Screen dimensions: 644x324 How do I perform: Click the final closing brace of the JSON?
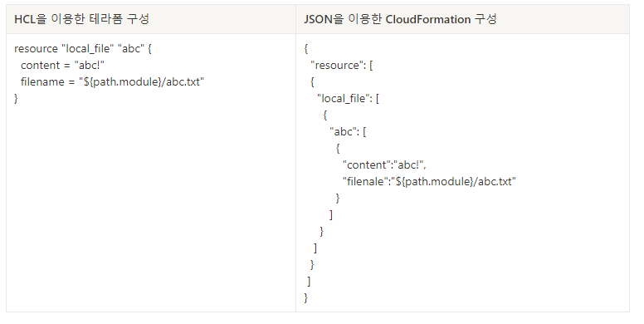pyautogui.click(x=306, y=297)
